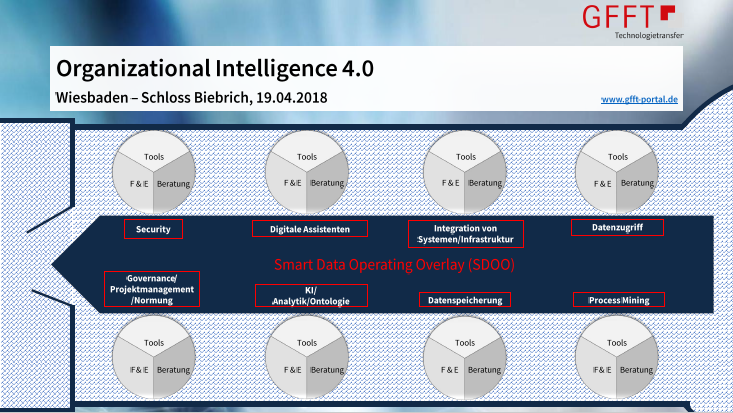The width and height of the screenshot is (733, 413).
Task: Click Beratung segment below KI/Analytik/Ontologie
Action: tap(327, 370)
